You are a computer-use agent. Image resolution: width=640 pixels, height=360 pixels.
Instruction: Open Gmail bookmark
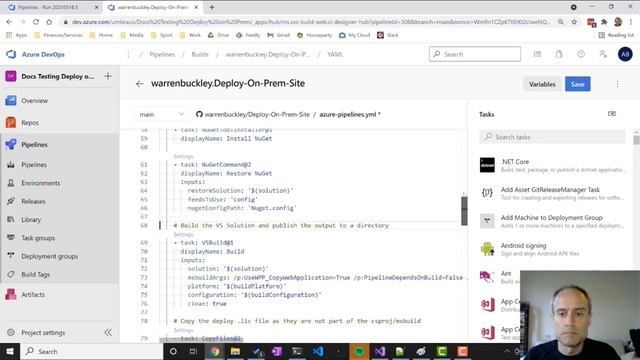pyautogui.click(x=278, y=35)
